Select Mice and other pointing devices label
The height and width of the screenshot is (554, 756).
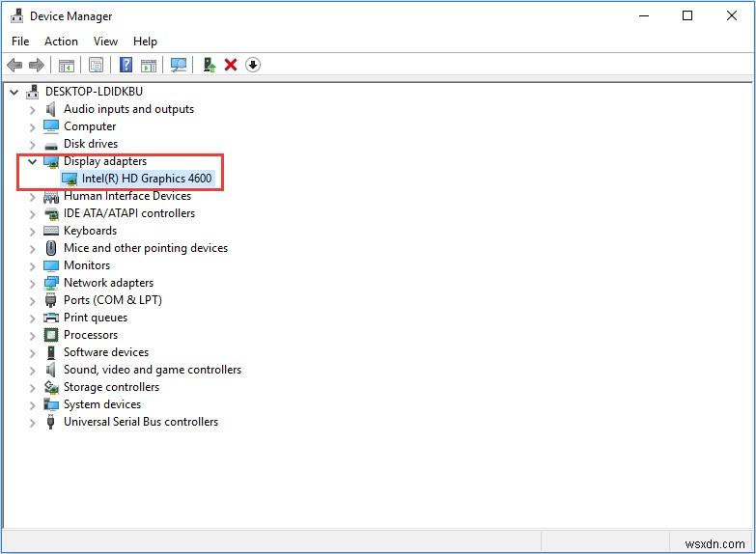[146, 248]
